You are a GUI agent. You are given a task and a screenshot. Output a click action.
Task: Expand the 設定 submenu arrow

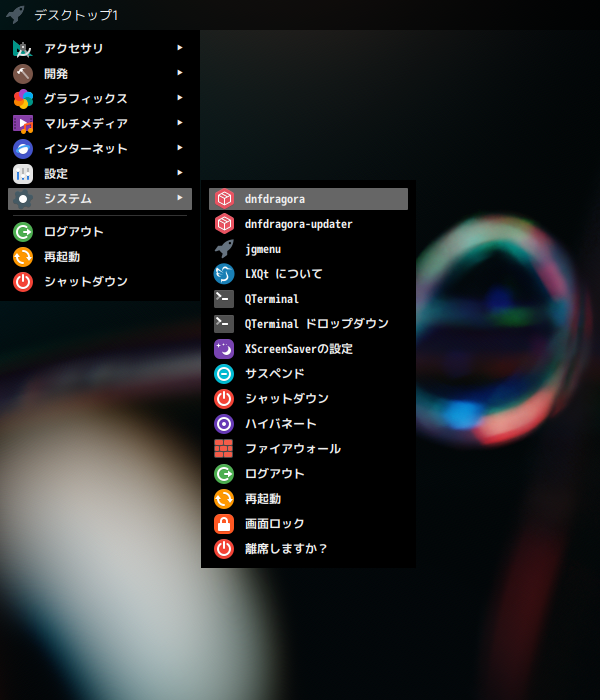pos(179,172)
